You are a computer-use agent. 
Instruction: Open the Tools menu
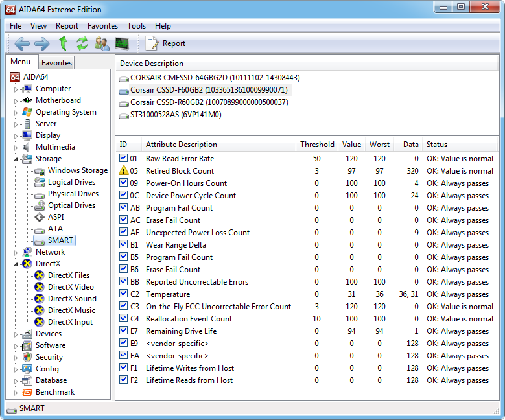(136, 26)
